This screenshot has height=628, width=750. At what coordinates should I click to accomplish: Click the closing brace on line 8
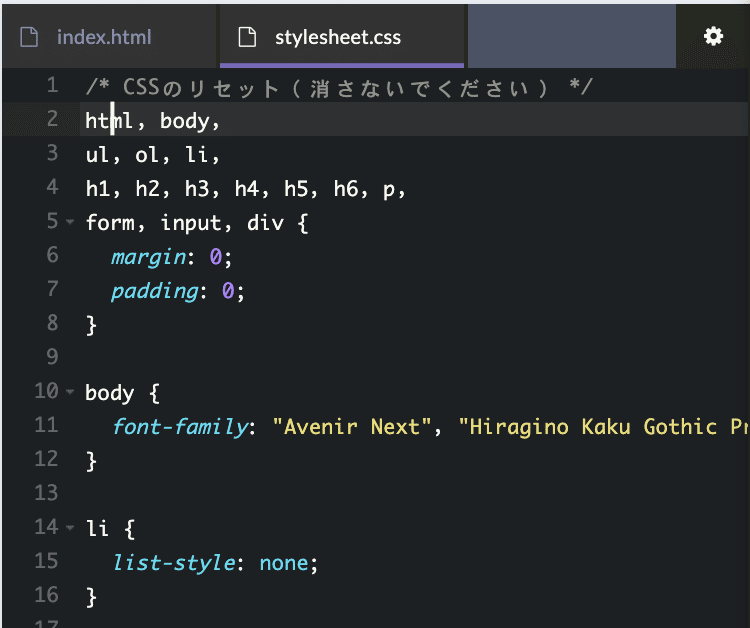[x=91, y=326]
